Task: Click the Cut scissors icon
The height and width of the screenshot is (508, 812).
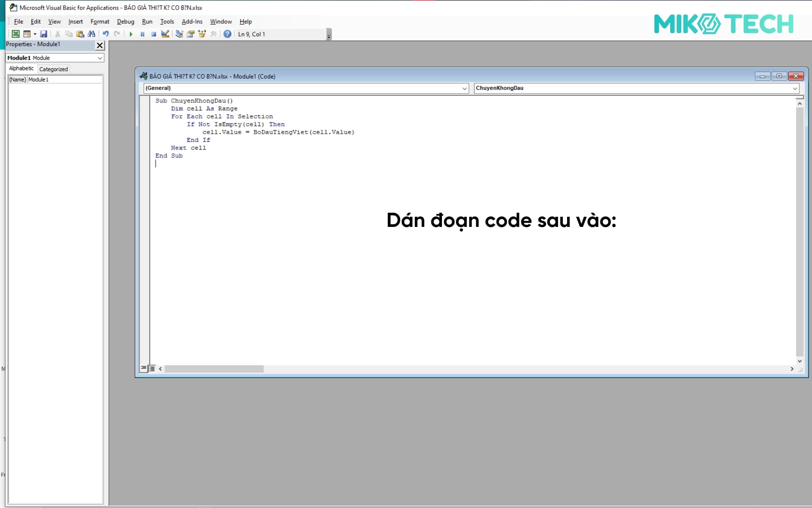Action: [x=58, y=34]
